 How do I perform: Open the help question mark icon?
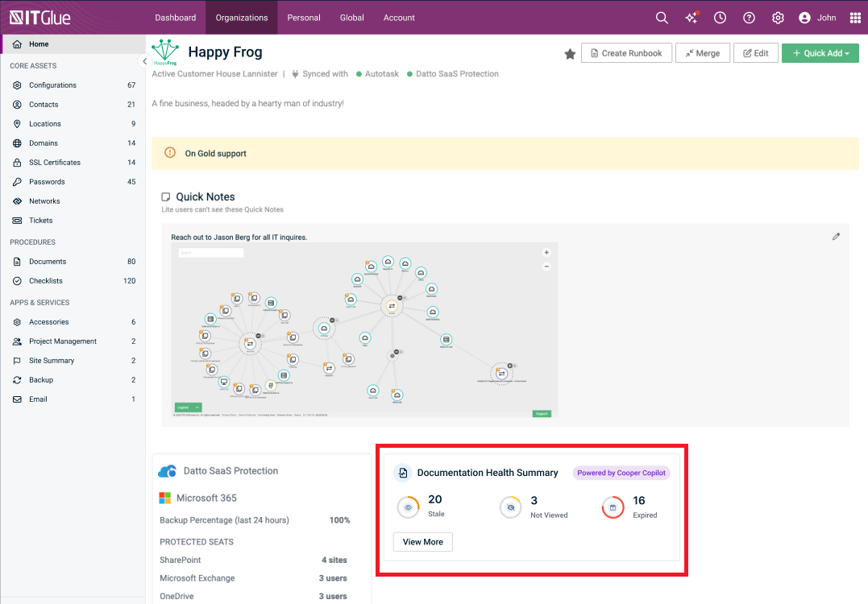click(x=749, y=18)
